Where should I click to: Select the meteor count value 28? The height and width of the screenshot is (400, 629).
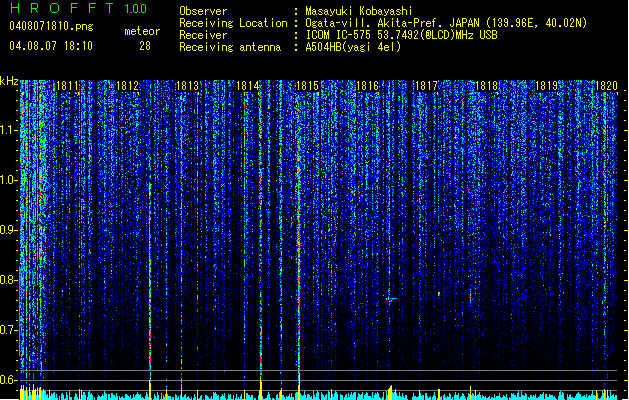145,46
